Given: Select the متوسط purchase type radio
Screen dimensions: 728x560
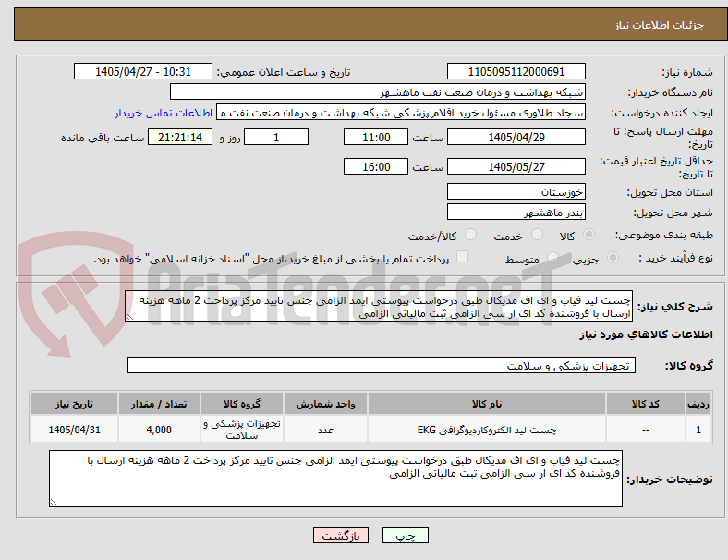Looking at the screenshot, I should pos(552,257).
